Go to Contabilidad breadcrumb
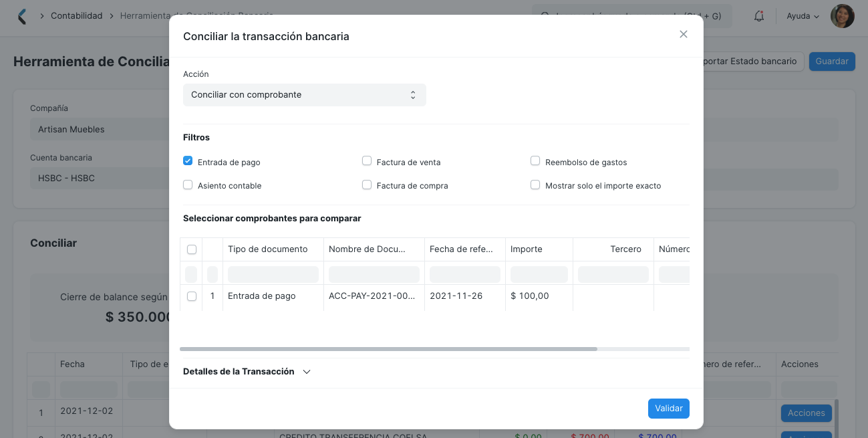 click(x=76, y=15)
